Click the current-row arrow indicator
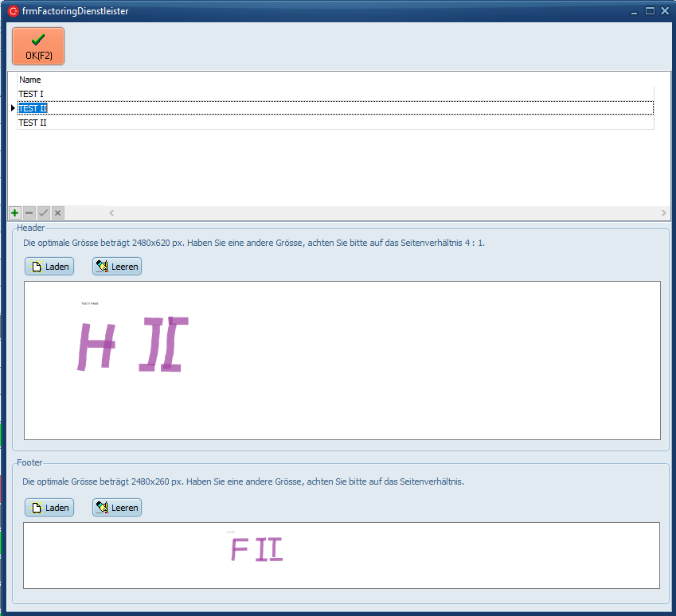The image size is (676, 616). pyautogui.click(x=13, y=108)
